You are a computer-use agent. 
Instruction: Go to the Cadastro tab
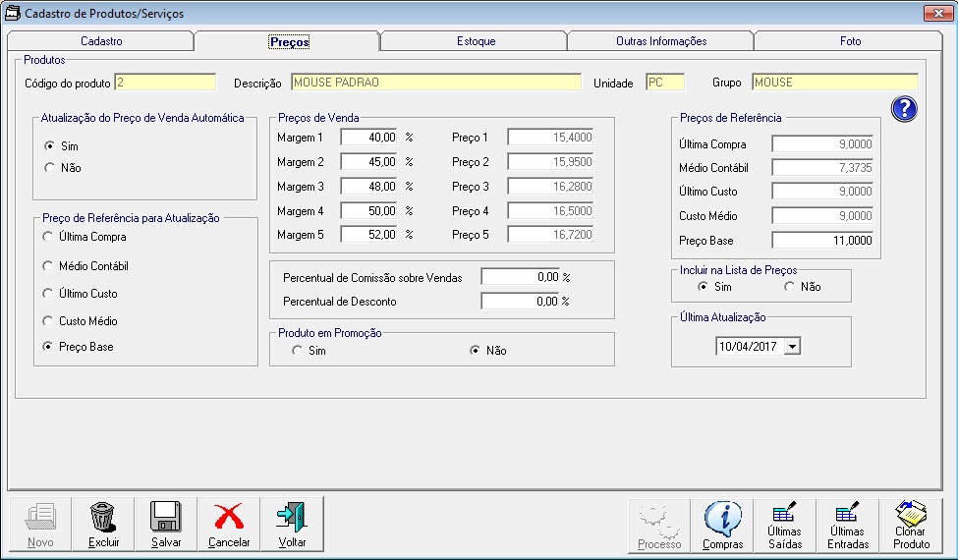pyautogui.click(x=101, y=41)
